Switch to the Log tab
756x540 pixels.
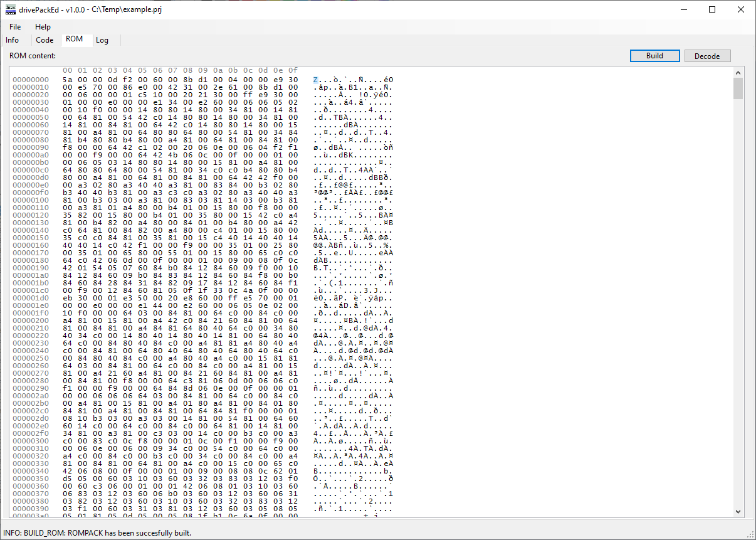tap(102, 40)
